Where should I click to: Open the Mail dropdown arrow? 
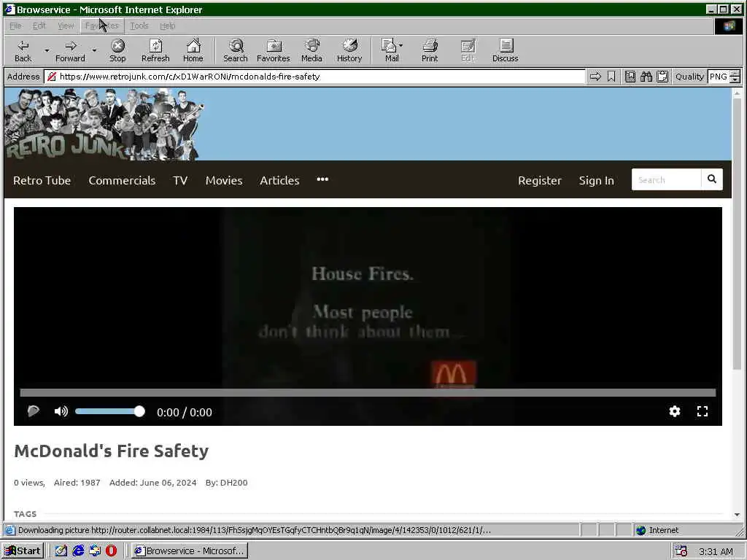[x=400, y=46]
